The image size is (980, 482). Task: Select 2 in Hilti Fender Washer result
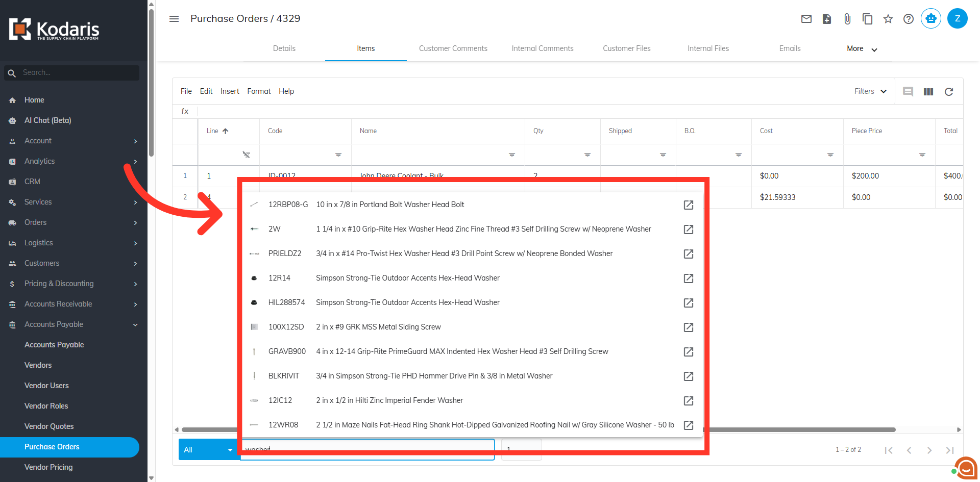click(x=473, y=400)
